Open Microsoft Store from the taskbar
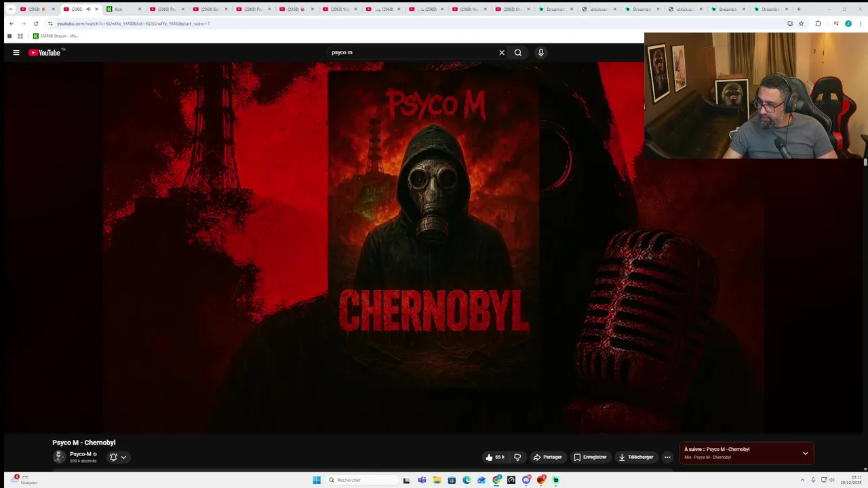This screenshot has height=488, width=868. (452, 480)
